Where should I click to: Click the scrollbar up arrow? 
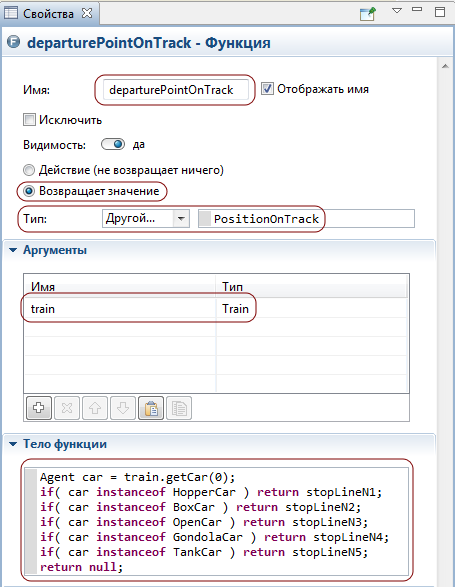click(445, 66)
